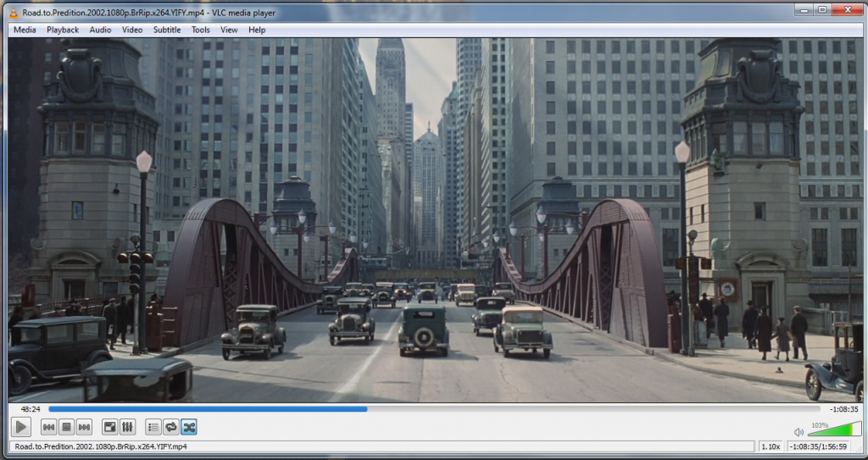The width and height of the screenshot is (868, 460).
Task: Skip to next media item
Action: point(84,427)
